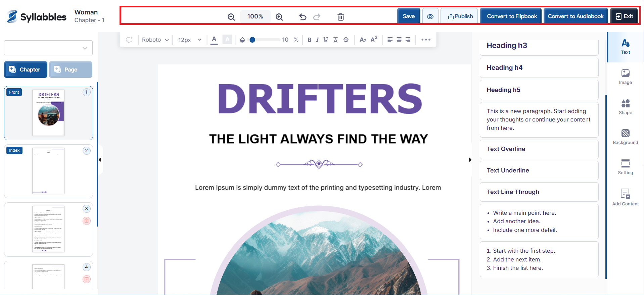Exit the editor
Image resolution: width=644 pixels, height=295 pixels.
coord(624,16)
